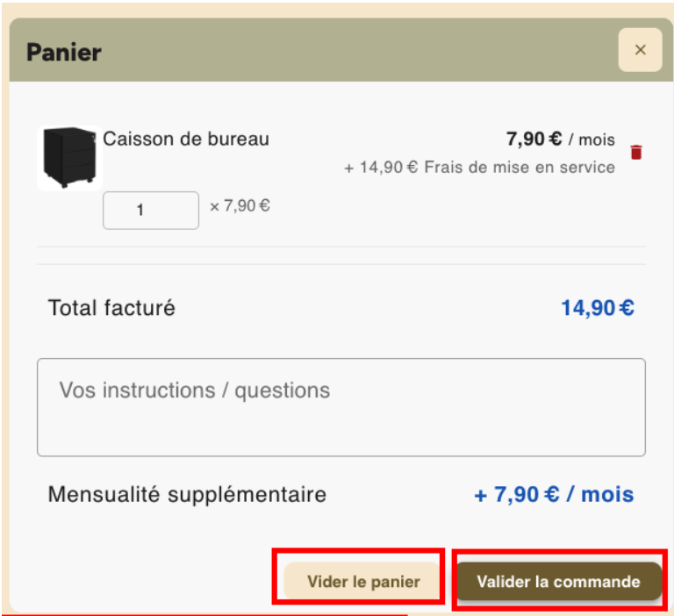The image size is (674, 616).
Task: Click the divider line below the cart item
Action: pyautogui.click(x=341, y=247)
